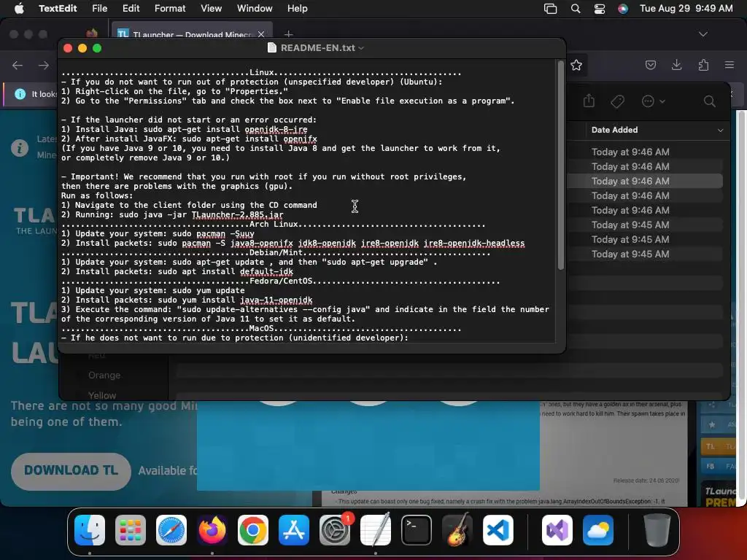Click the date and time in menu bar
This screenshot has width=747, height=560.
click(686, 9)
